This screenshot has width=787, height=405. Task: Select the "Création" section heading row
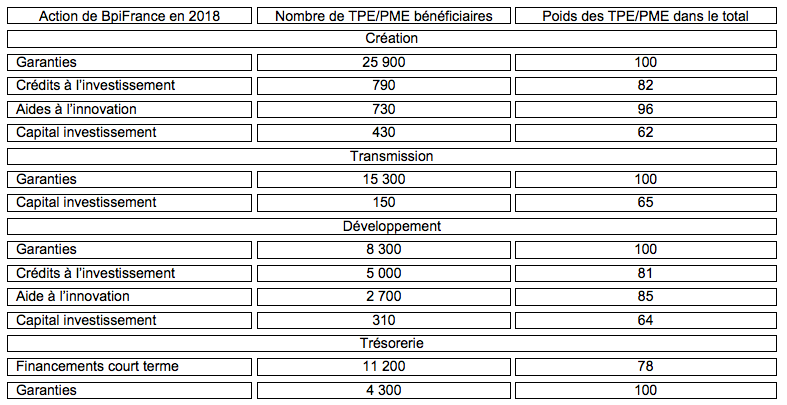[391, 38]
